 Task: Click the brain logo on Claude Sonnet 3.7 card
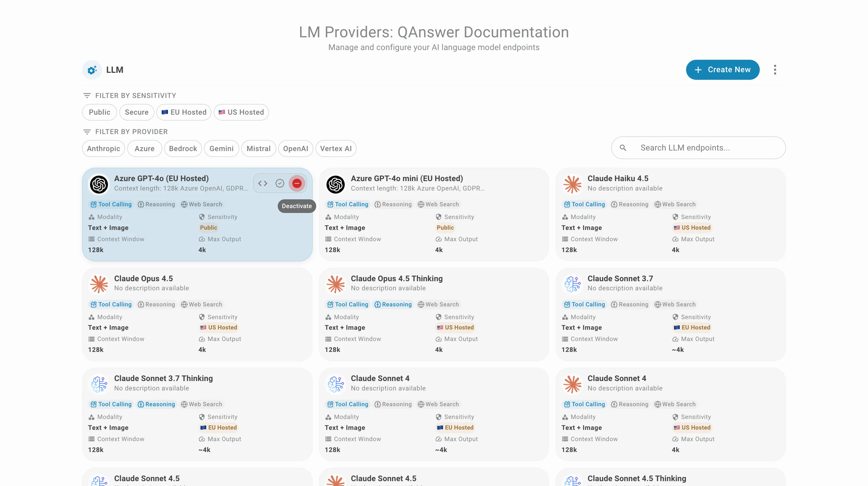572,284
